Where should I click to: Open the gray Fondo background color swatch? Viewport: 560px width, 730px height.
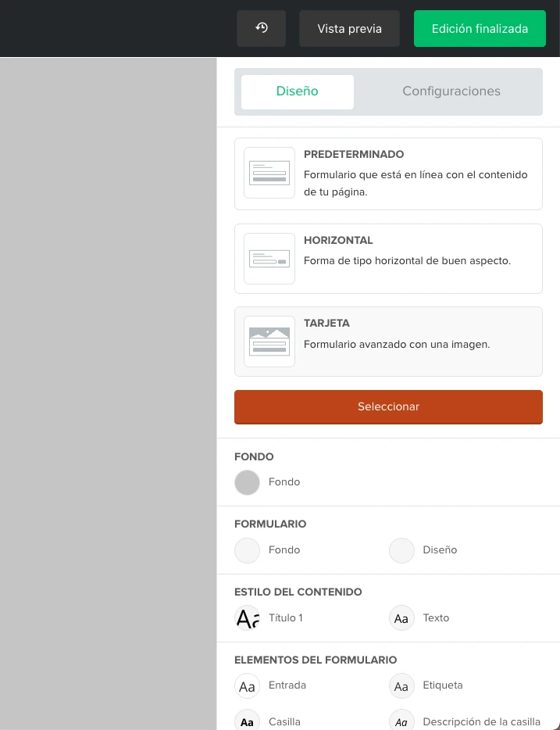click(248, 482)
